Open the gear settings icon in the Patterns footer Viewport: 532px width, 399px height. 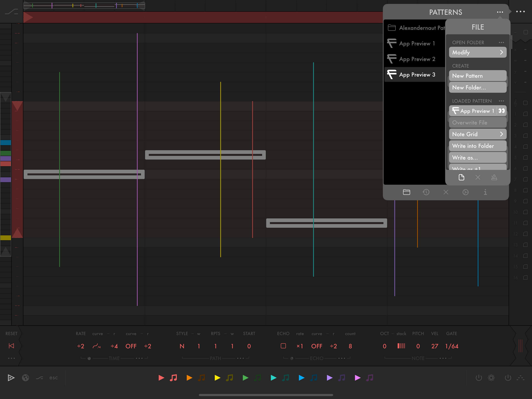point(465,192)
